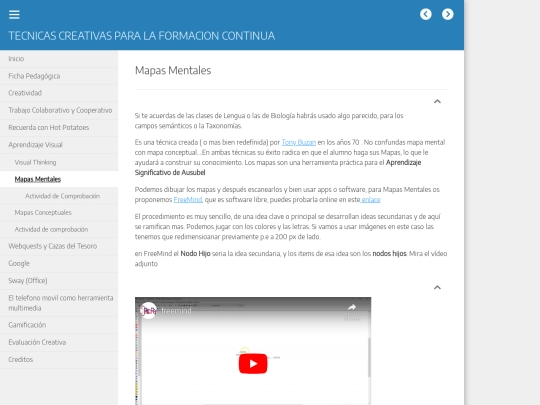The width and height of the screenshot is (540, 405).
Task: Open Trabajo Colaborativo y Cooperativo
Action: [x=59, y=110]
